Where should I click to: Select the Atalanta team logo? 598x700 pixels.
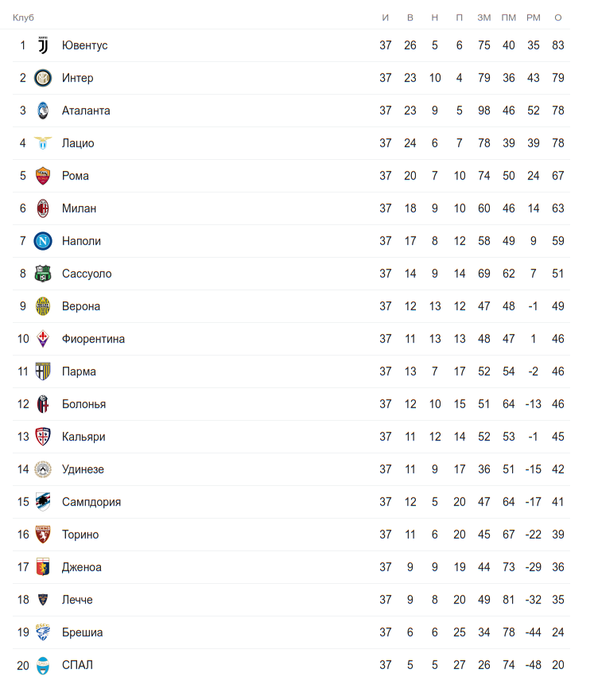(x=43, y=111)
